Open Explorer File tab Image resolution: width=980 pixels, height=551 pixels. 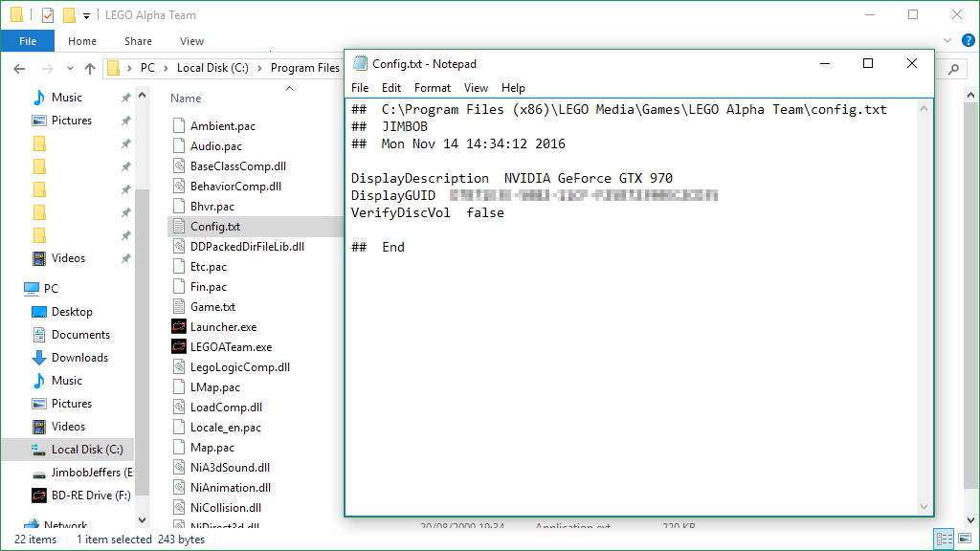click(28, 41)
